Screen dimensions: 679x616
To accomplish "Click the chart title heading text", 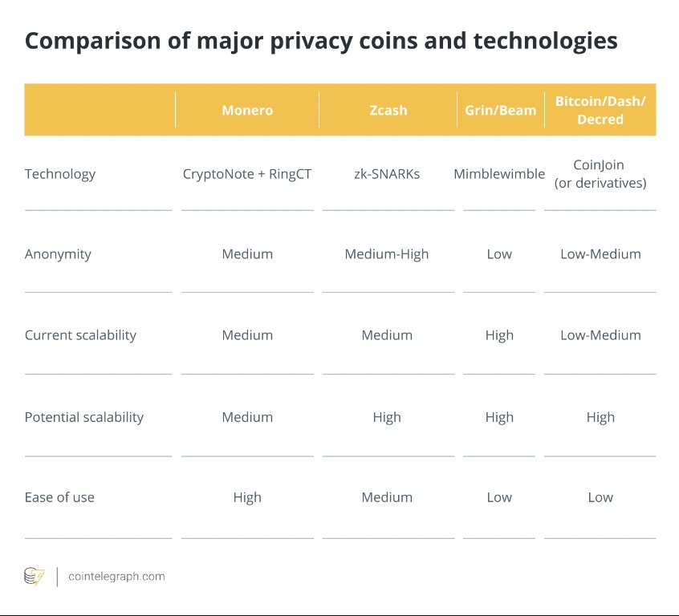I will click(321, 42).
